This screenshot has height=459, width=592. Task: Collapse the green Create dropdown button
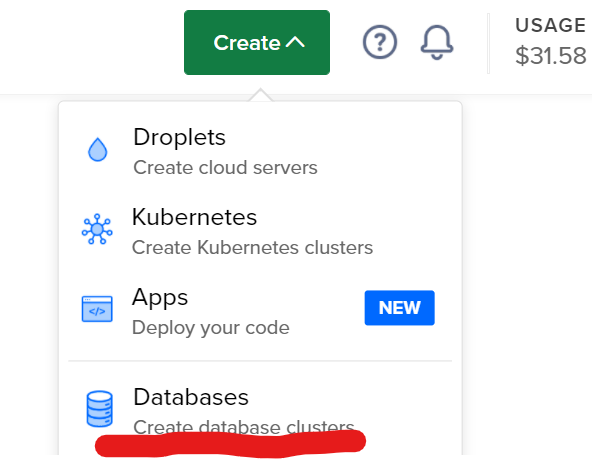pos(257,42)
